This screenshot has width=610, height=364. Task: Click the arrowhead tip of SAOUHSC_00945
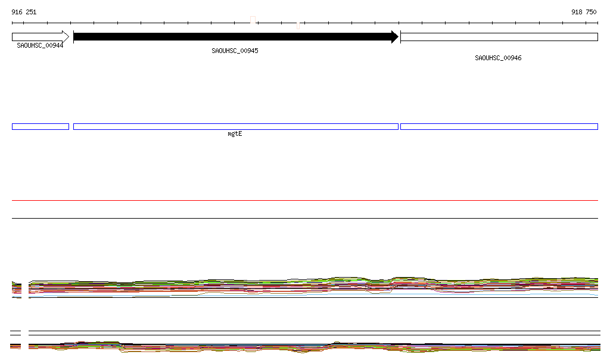pyautogui.click(x=396, y=37)
